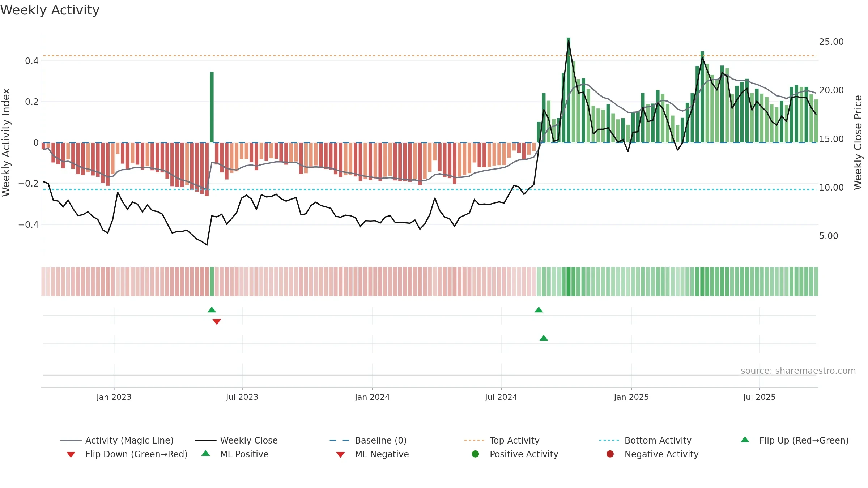The height and width of the screenshot is (488, 868).
Task: Click the lone green heat strip cell in 2023
Action: [x=212, y=282]
